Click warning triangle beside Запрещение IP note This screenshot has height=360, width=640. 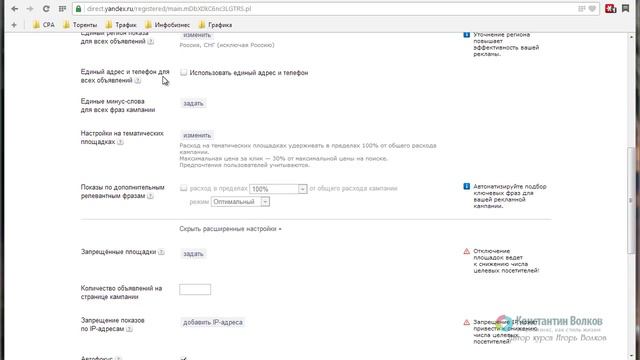click(x=467, y=322)
